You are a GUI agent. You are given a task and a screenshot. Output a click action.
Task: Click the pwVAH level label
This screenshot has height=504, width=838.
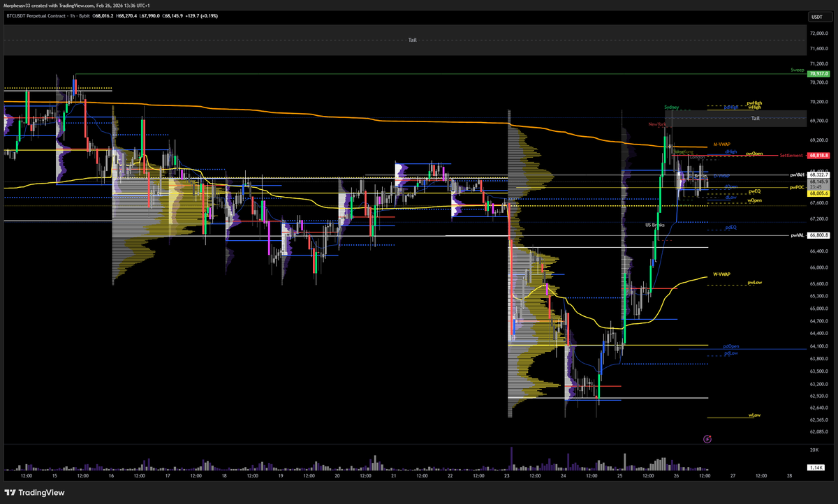[x=797, y=175]
